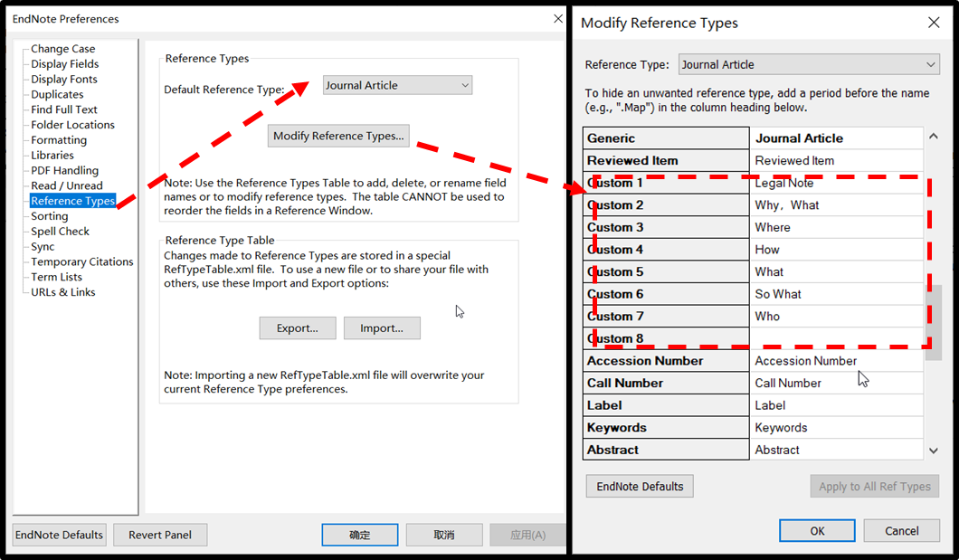The image size is (959, 560).
Task: Open the Default Reference Type dropdown
Action: point(397,86)
